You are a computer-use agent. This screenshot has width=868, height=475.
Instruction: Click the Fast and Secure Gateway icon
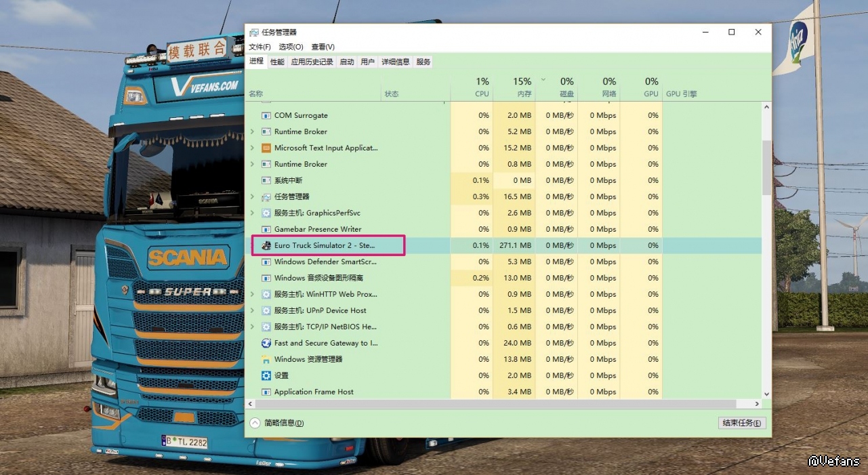tap(266, 343)
